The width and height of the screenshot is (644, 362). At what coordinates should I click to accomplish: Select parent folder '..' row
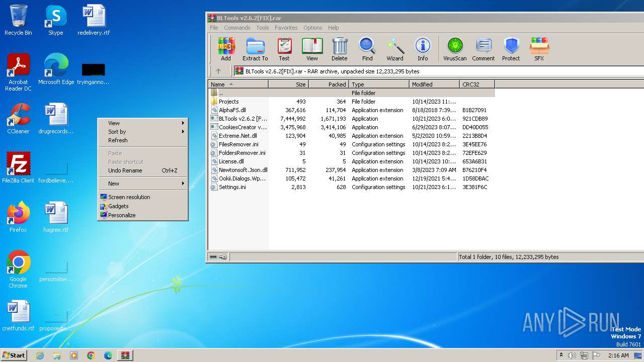pyautogui.click(x=352, y=93)
